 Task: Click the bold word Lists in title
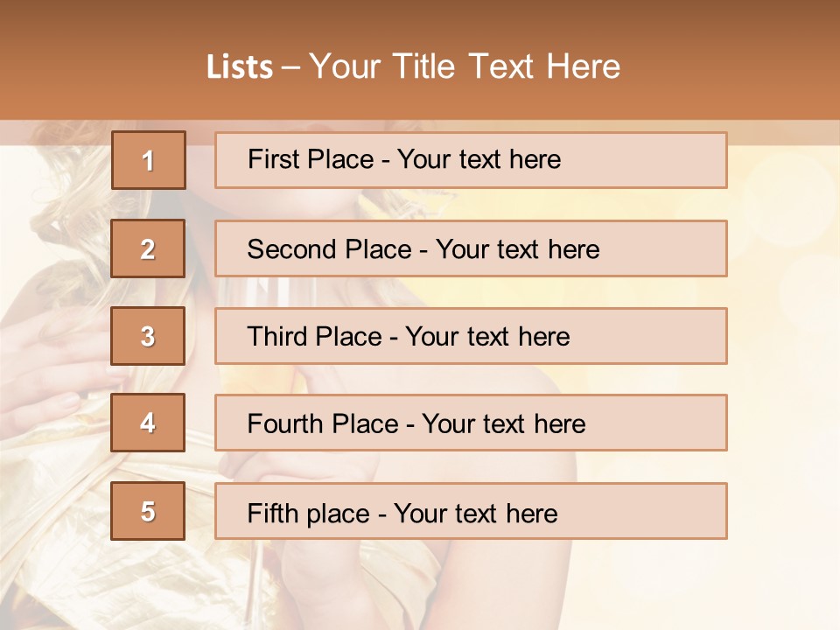(x=240, y=67)
